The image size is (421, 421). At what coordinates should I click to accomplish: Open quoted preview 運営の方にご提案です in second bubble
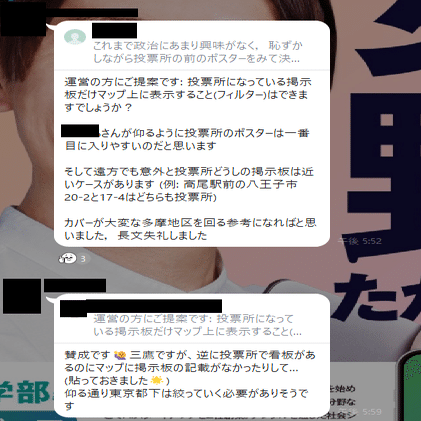[197, 325]
